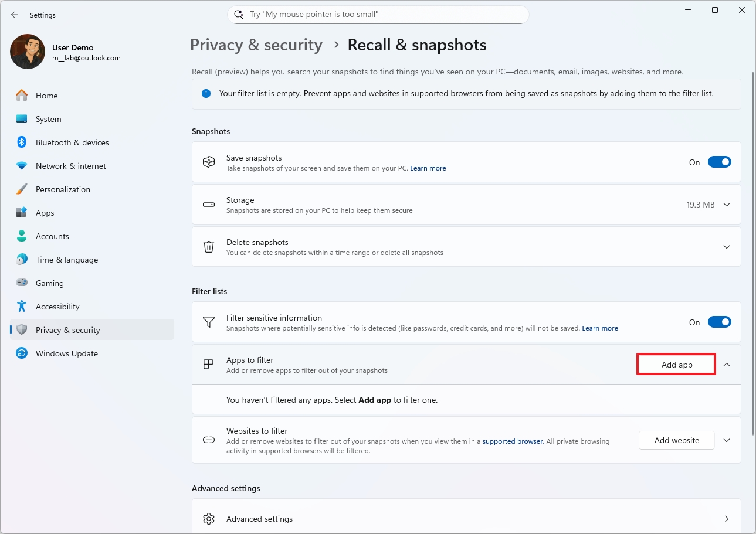The image size is (756, 534).
Task: Click the Gaming controller icon
Action: click(x=22, y=283)
